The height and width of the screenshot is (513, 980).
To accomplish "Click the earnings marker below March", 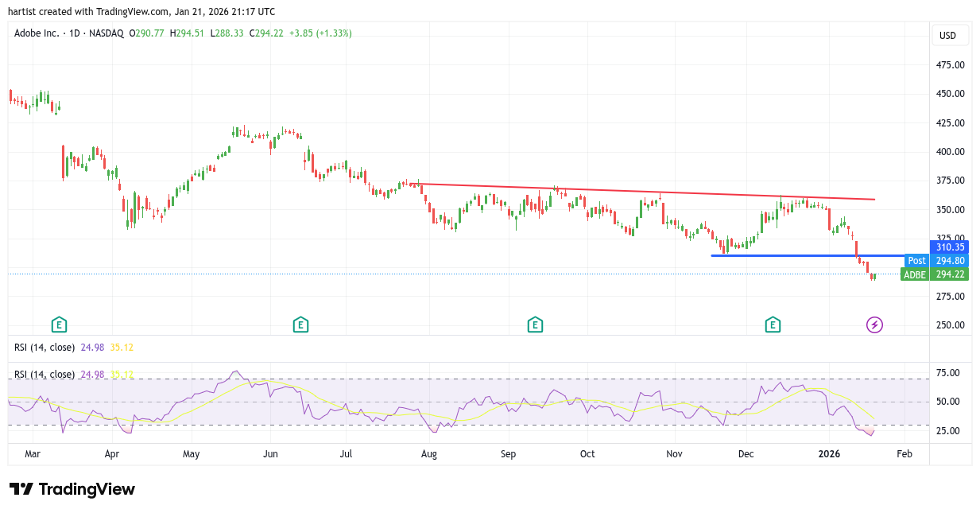I will 59,325.
